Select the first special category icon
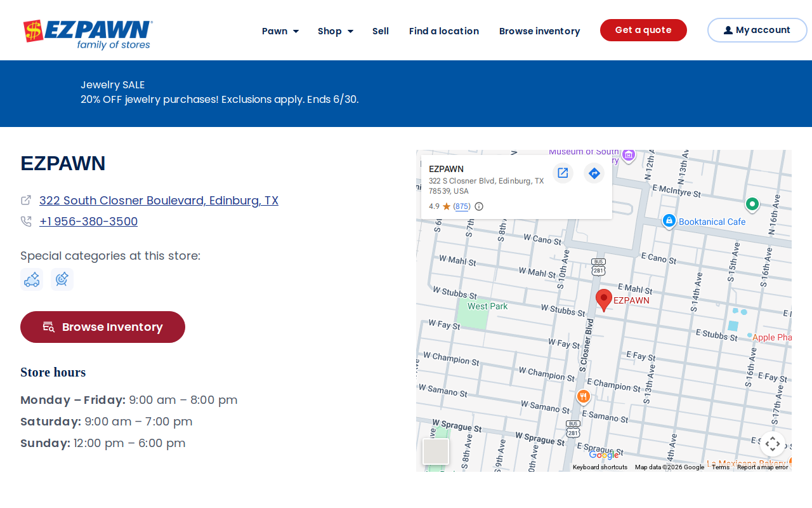812x508 pixels. (x=32, y=279)
